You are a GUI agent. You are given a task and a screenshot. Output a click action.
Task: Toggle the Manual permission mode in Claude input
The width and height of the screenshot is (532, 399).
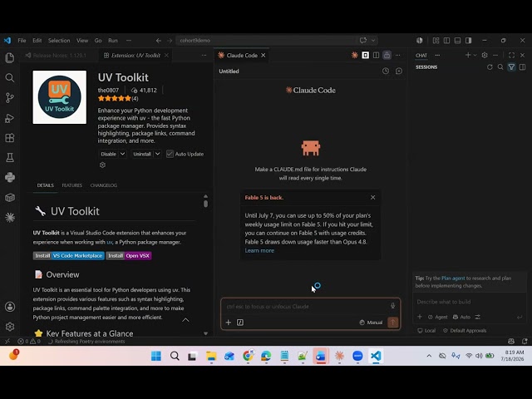click(x=371, y=323)
